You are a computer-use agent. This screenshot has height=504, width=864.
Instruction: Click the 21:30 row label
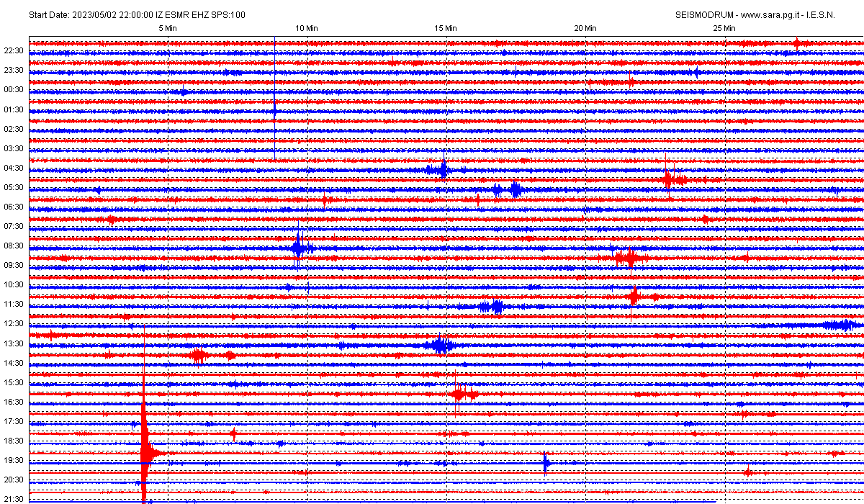(14, 499)
